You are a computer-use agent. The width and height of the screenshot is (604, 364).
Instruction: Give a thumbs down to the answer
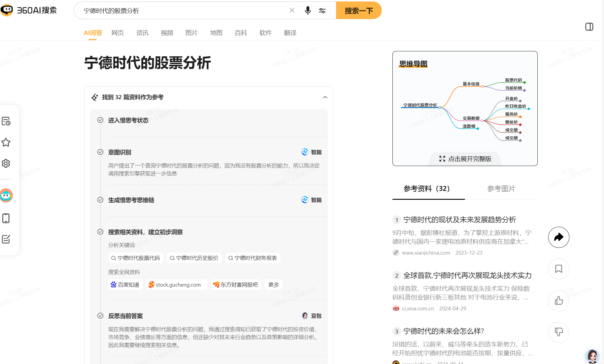click(x=559, y=332)
